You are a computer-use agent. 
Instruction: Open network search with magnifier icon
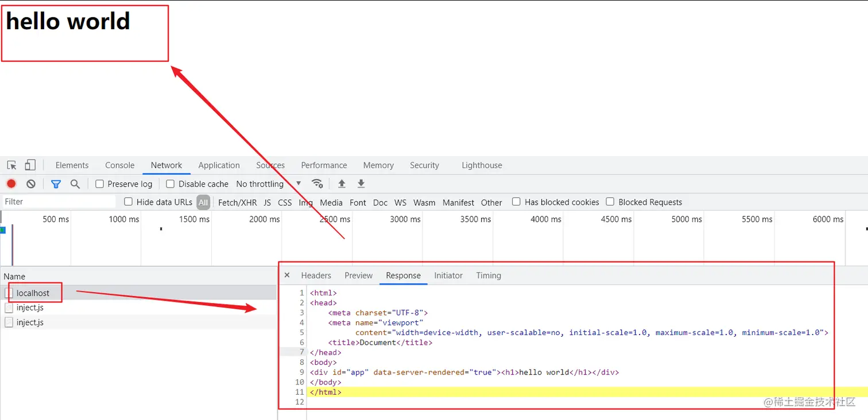coord(75,184)
